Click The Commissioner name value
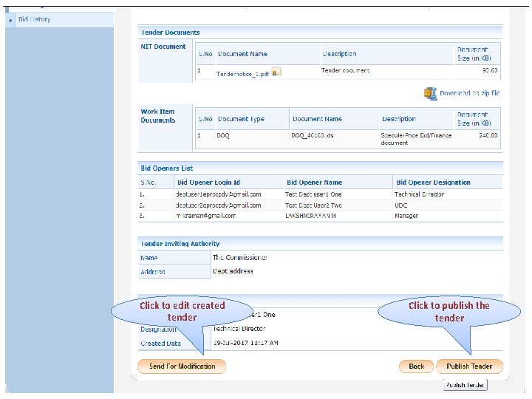 click(240, 258)
